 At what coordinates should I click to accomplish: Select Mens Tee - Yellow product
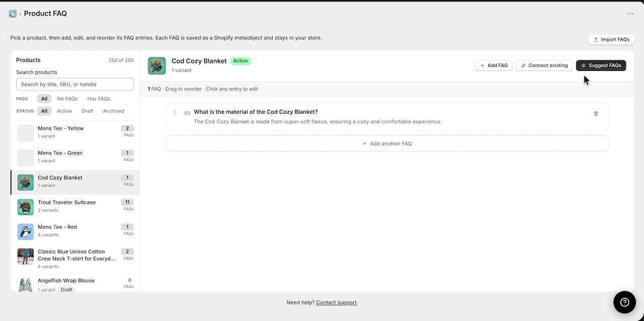pos(75,133)
